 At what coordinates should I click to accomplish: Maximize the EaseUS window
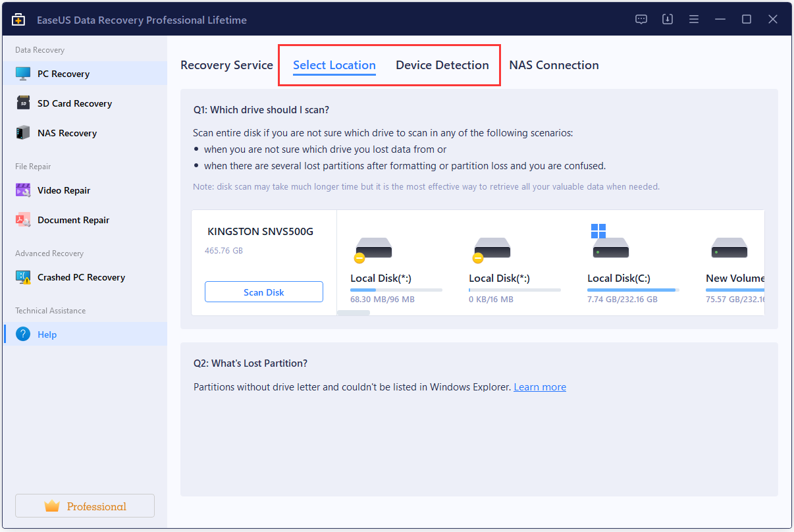pyautogui.click(x=747, y=20)
